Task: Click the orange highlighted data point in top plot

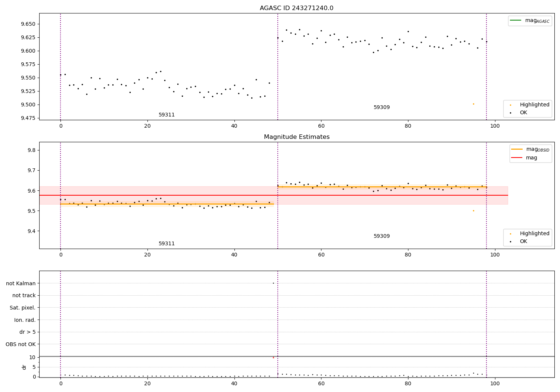Action: 473,104
